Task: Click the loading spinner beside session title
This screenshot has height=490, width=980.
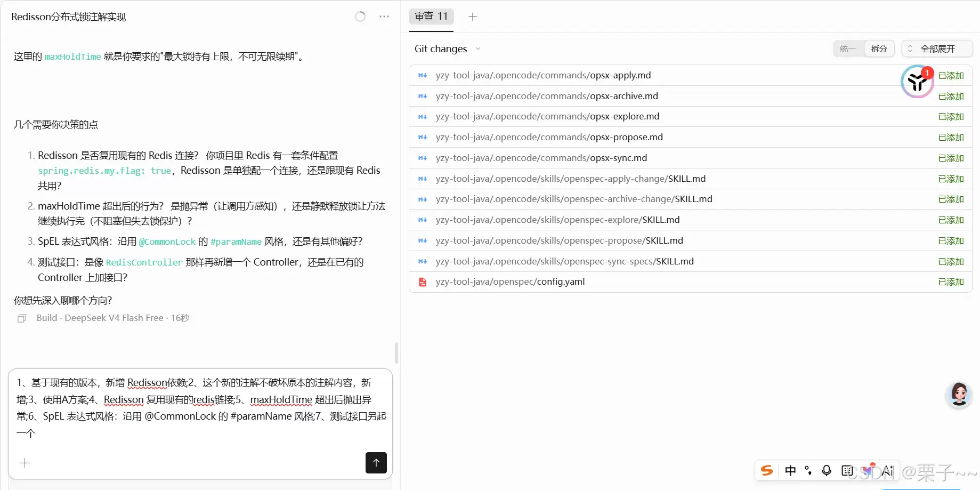Action: 360,17
